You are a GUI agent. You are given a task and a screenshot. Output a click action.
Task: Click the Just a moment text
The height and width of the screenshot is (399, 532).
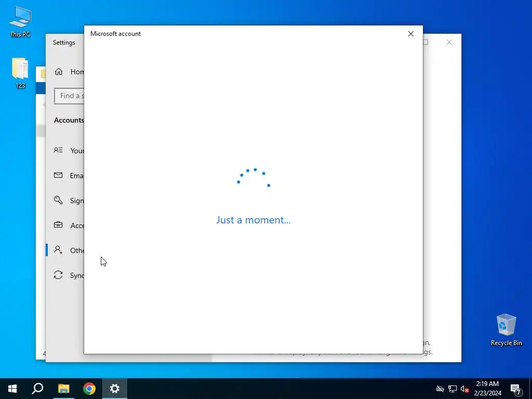point(254,220)
